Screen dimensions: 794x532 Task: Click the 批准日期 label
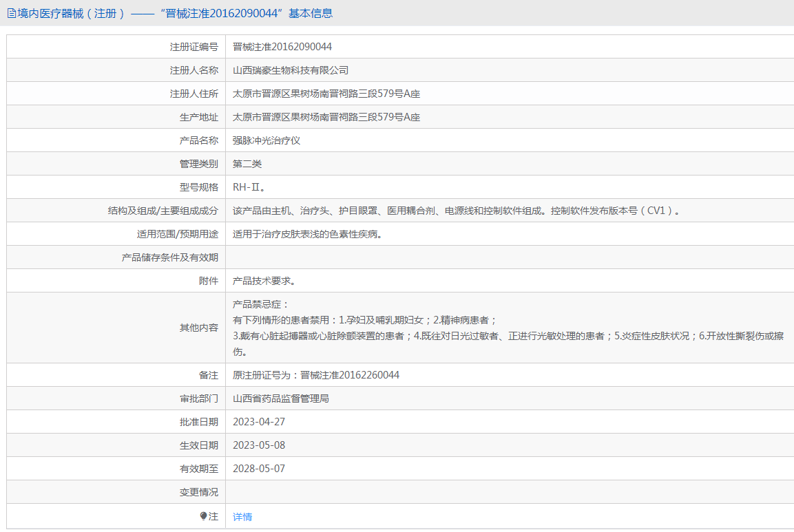199,422
